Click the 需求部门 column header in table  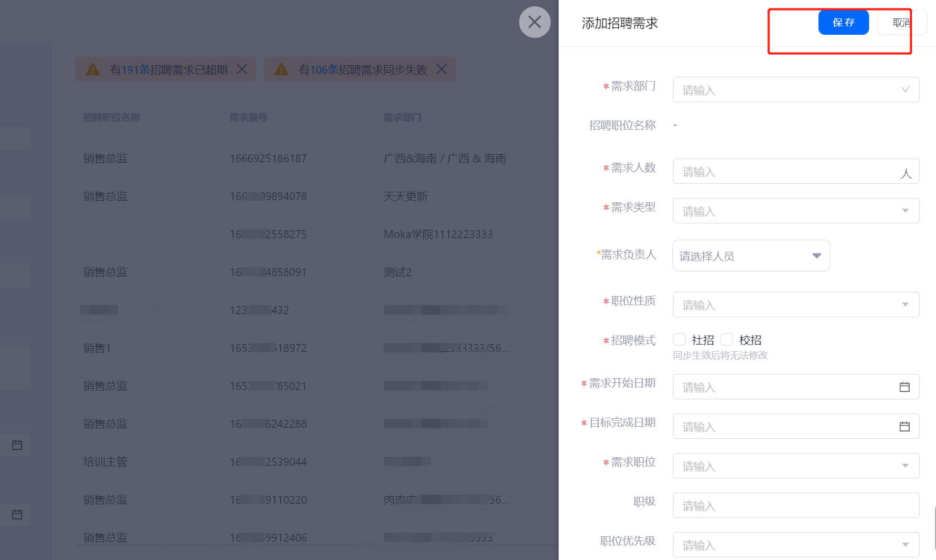[x=403, y=117]
